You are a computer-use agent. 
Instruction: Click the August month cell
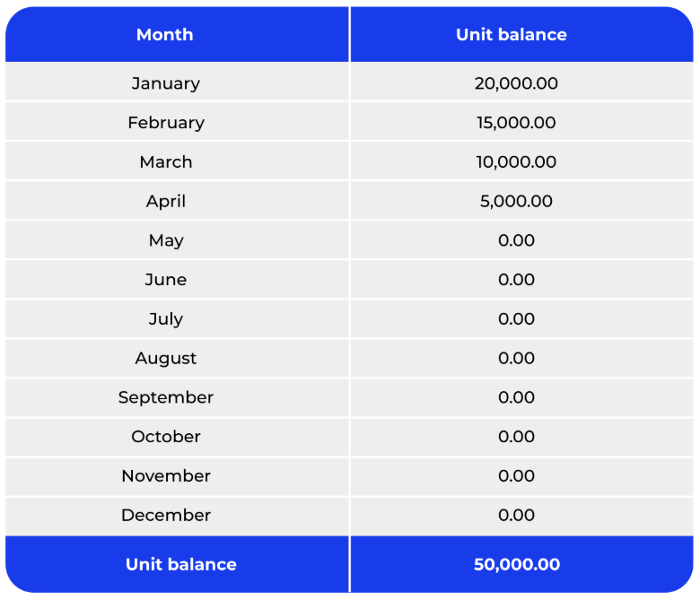[166, 359]
